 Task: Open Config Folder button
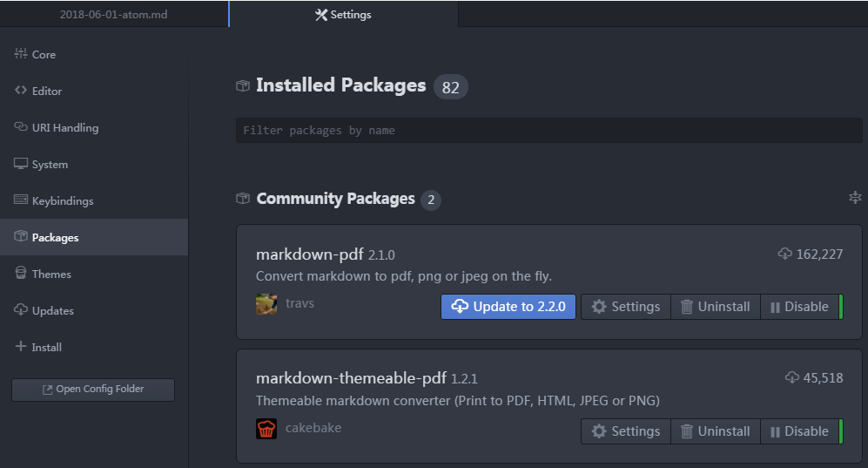click(x=93, y=390)
